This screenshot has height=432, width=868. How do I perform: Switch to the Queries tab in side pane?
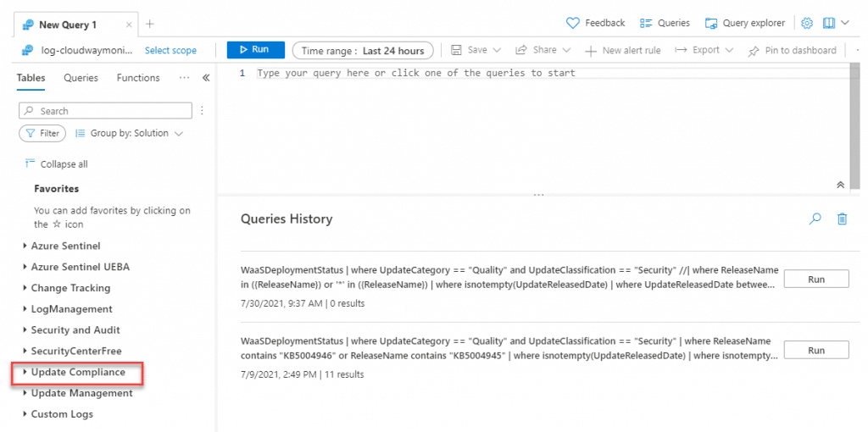[x=81, y=78]
